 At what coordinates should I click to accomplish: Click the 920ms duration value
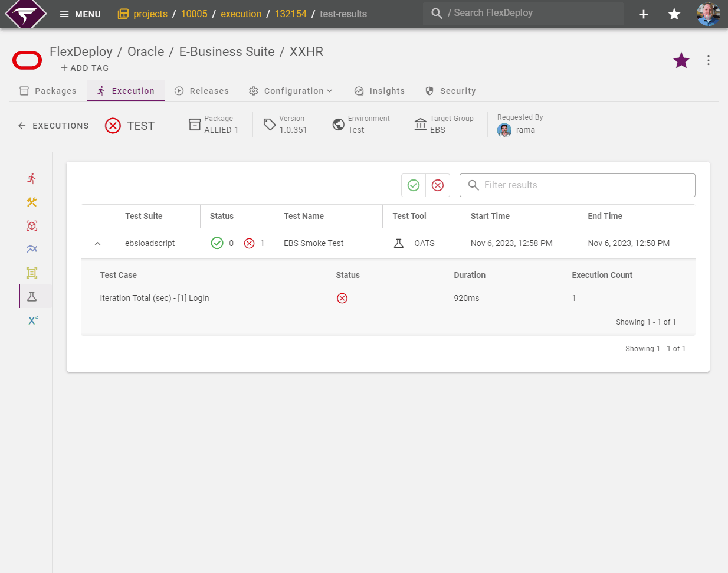[x=467, y=298]
